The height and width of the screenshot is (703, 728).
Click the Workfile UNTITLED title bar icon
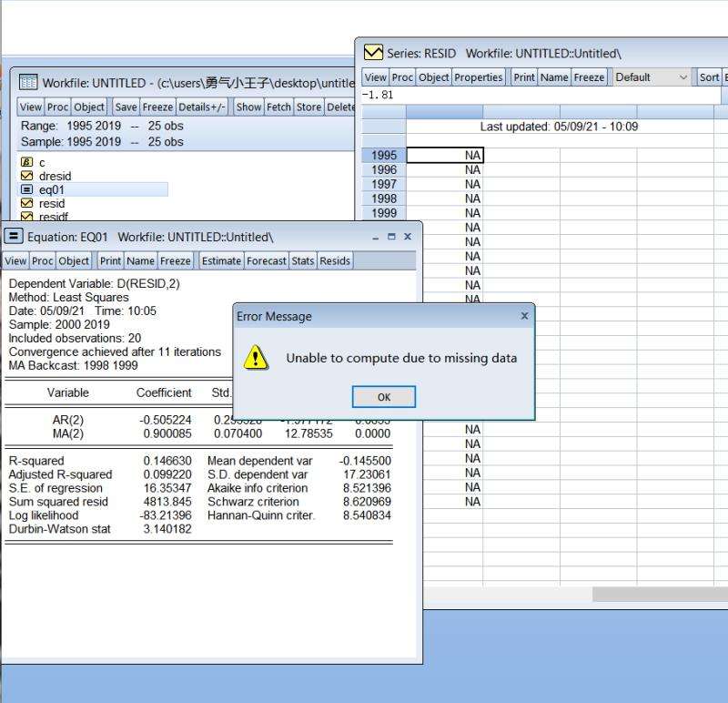[28, 83]
